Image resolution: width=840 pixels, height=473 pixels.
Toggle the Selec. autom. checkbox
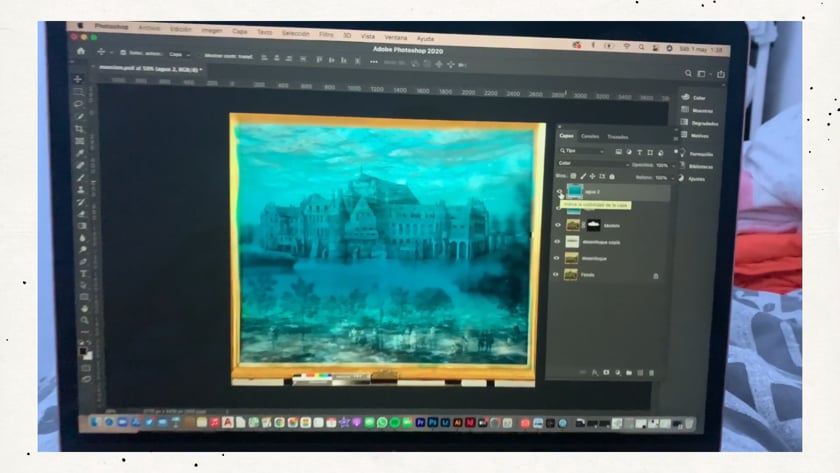[x=123, y=52]
